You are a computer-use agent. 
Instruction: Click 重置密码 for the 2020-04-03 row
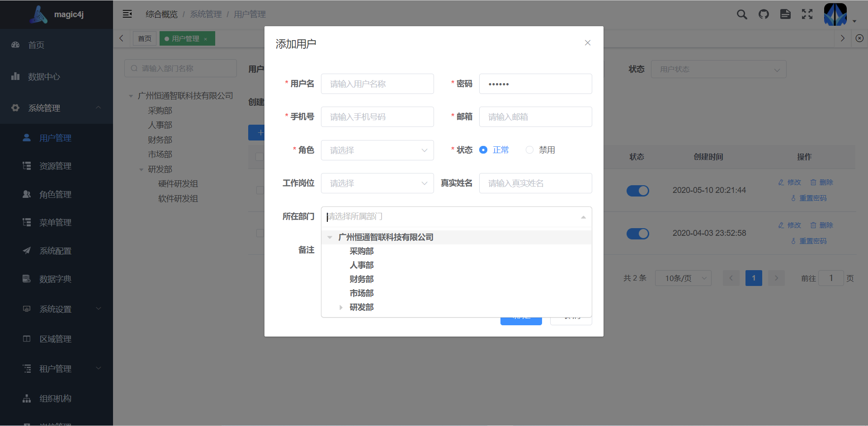point(809,241)
